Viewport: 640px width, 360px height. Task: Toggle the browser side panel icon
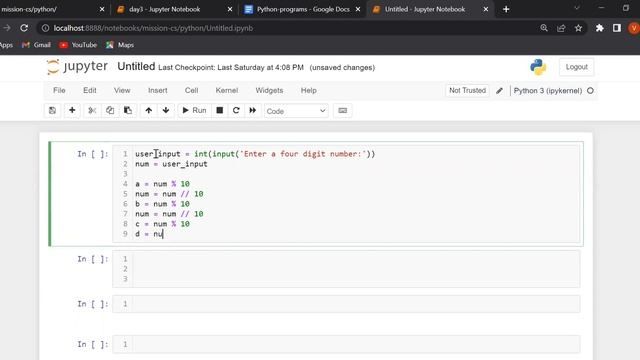[x=617, y=28]
